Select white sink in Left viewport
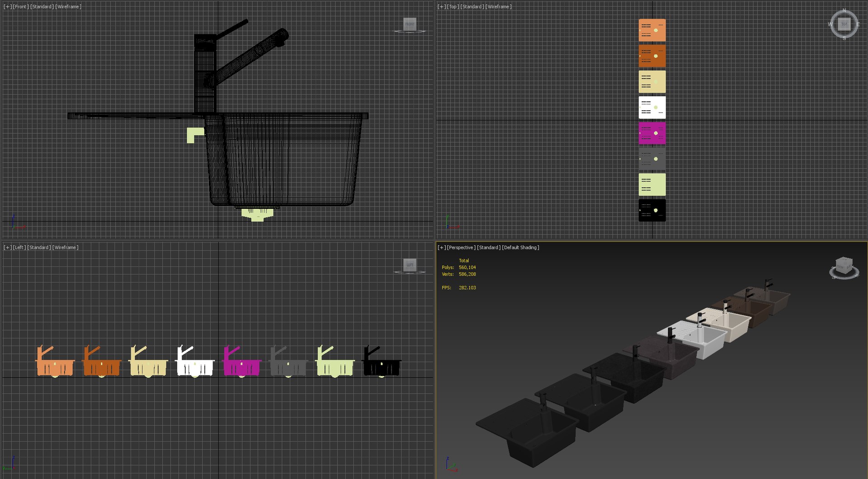The width and height of the screenshot is (868, 479). pos(195,367)
